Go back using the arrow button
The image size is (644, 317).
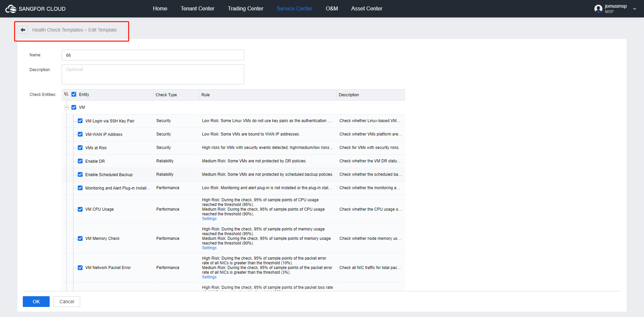(x=23, y=30)
